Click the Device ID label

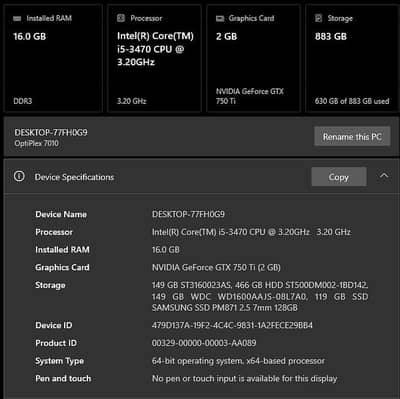coord(54,325)
